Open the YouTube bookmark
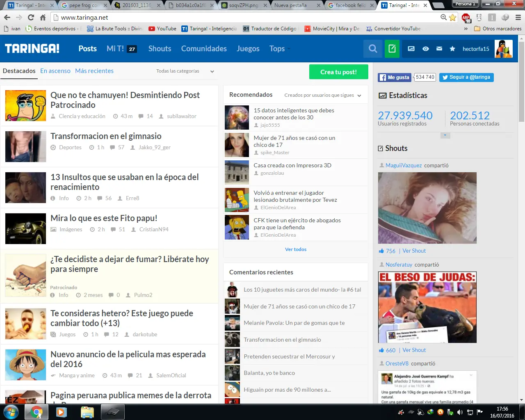Viewport: 525px width, 420px height. [162, 29]
